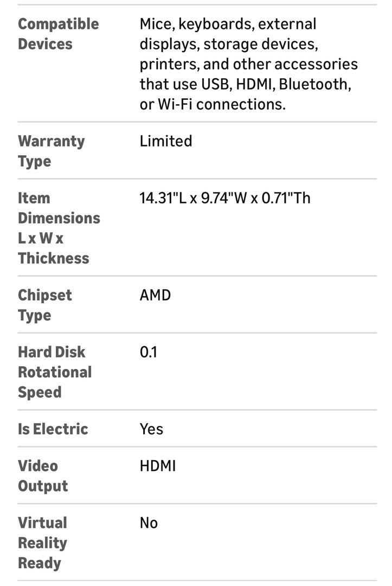
Task: Select the Hard Disk Rotational Speed label
Action: (x=54, y=372)
